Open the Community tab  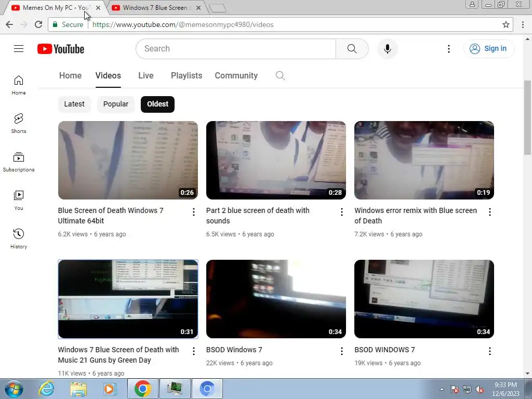pyautogui.click(x=236, y=76)
